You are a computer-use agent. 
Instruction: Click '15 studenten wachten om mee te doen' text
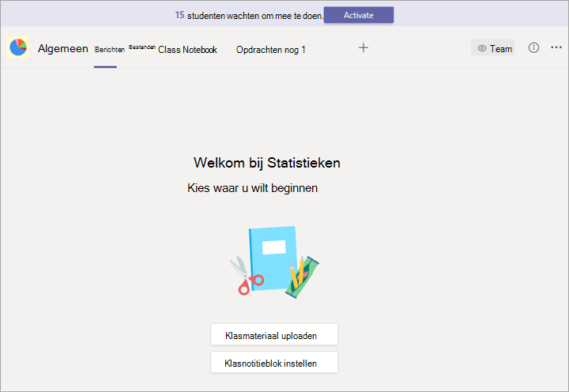pos(249,15)
